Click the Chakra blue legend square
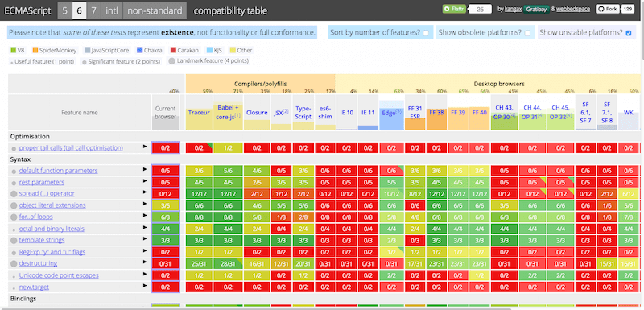 139,50
